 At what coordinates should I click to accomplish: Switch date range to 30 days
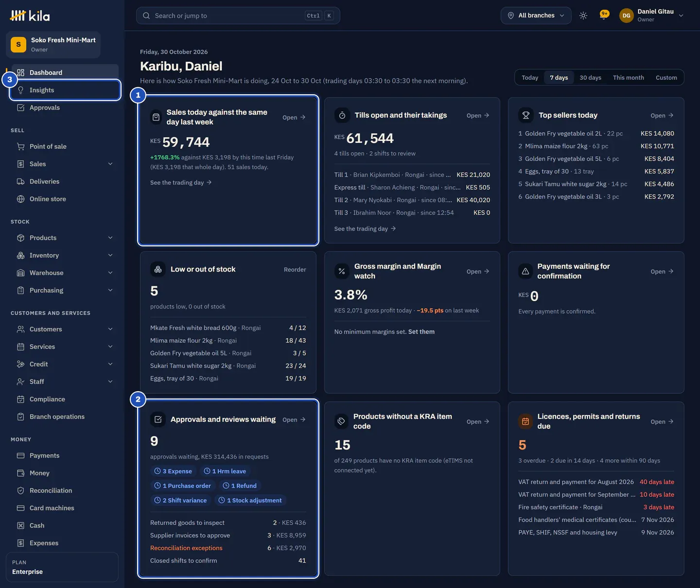point(590,78)
